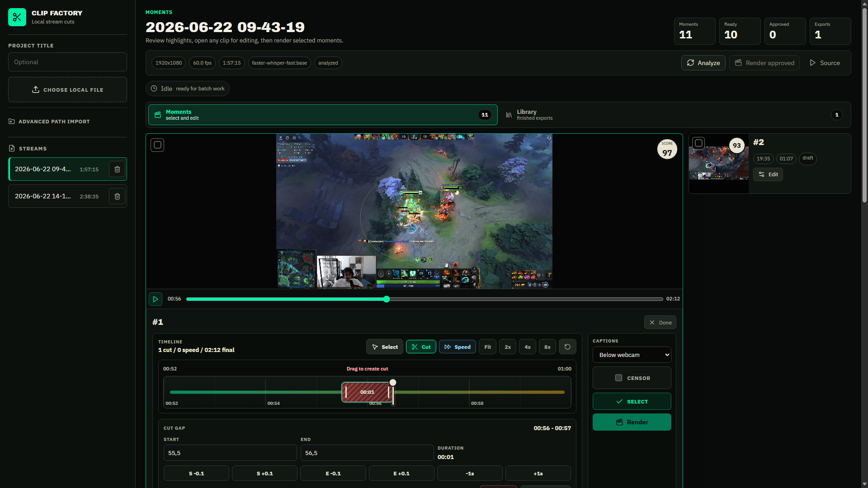The height and width of the screenshot is (488, 868).
Task: Click the video preview frame
Action: click(414, 211)
